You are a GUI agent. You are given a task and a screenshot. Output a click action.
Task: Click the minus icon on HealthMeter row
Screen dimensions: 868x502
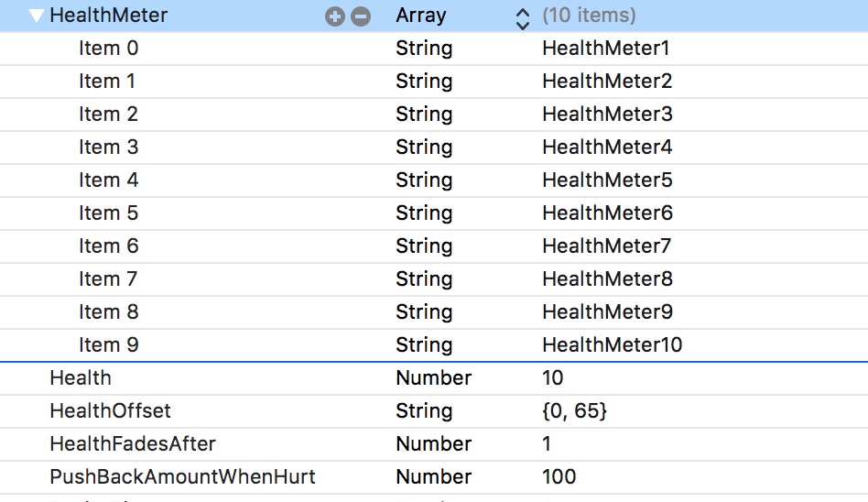click(x=361, y=16)
